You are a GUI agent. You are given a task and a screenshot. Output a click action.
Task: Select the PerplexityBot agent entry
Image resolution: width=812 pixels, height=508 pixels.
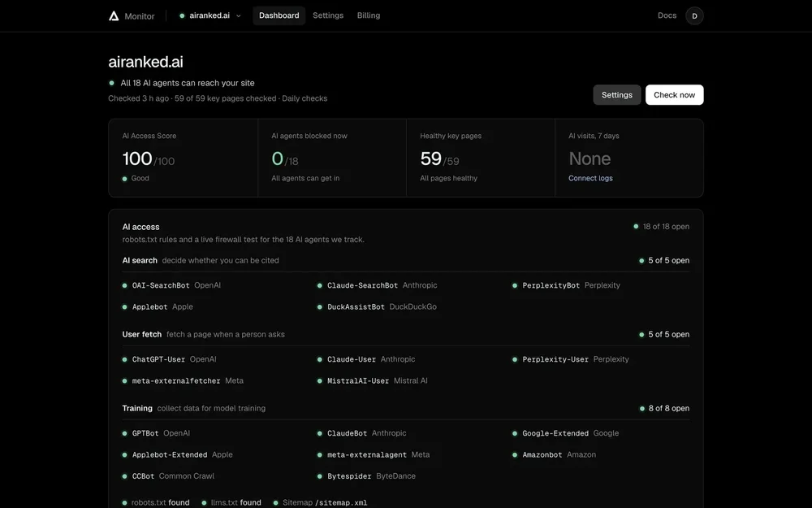tap(566, 285)
